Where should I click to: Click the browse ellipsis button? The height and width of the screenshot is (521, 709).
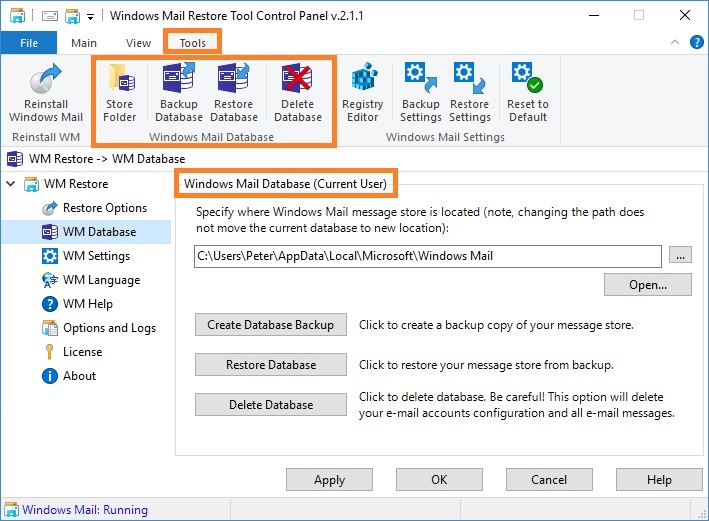[680, 256]
